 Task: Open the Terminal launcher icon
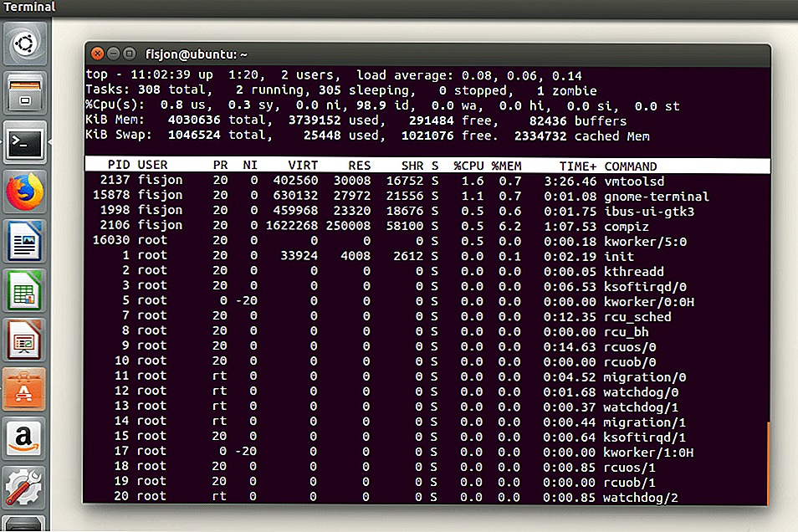(x=25, y=142)
